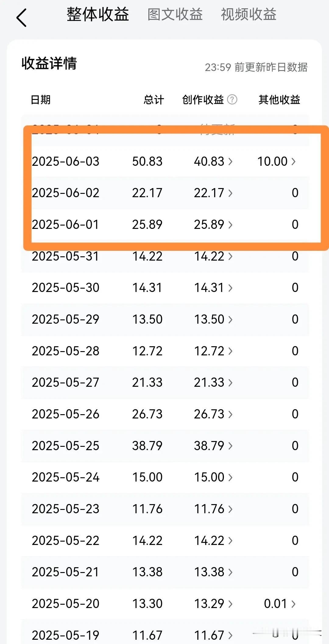Tap chevron beside 38.79 for 2025-05-25
The width and height of the screenshot is (329, 644).
click(230, 446)
